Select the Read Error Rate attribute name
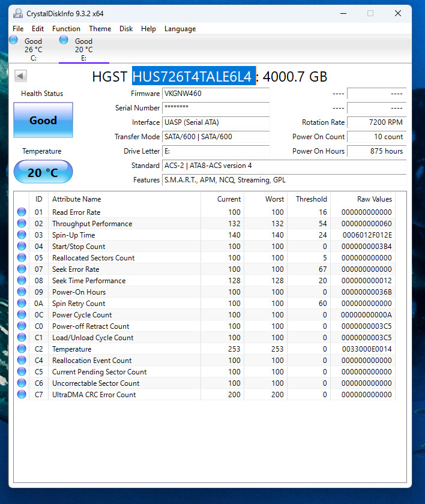This screenshot has width=425, height=504. (x=76, y=212)
